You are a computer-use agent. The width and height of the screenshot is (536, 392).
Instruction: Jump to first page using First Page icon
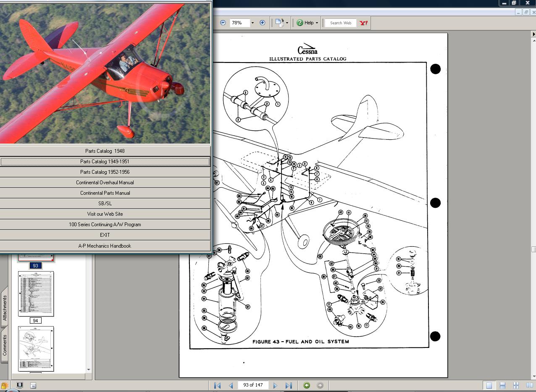[x=217, y=385]
